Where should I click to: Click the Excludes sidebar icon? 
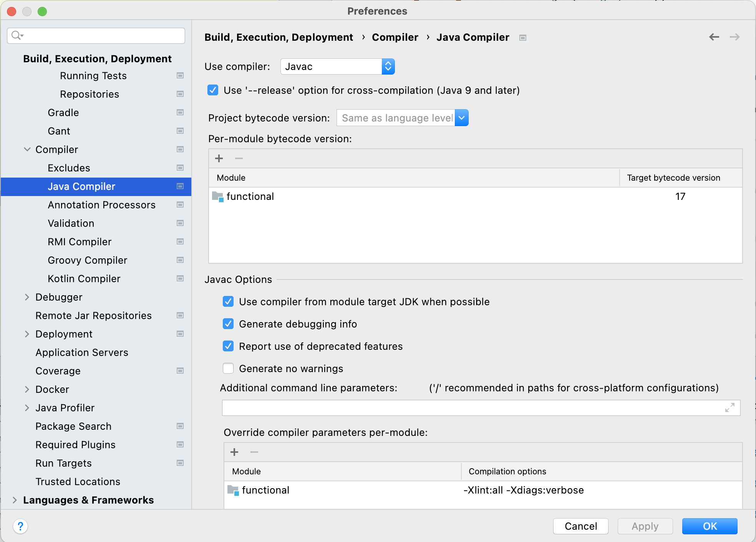[x=181, y=168]
